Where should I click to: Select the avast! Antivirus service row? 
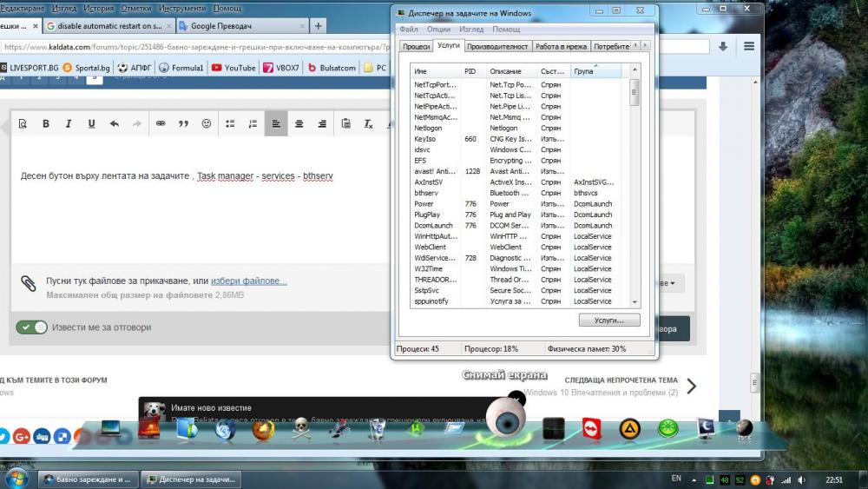coord(515,171)
